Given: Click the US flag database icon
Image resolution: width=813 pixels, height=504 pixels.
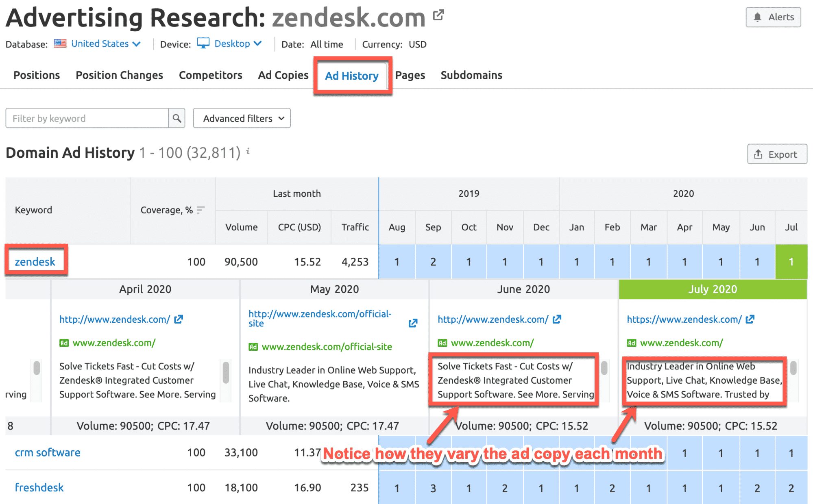Looking at the screenshot, I should [59, 43].
